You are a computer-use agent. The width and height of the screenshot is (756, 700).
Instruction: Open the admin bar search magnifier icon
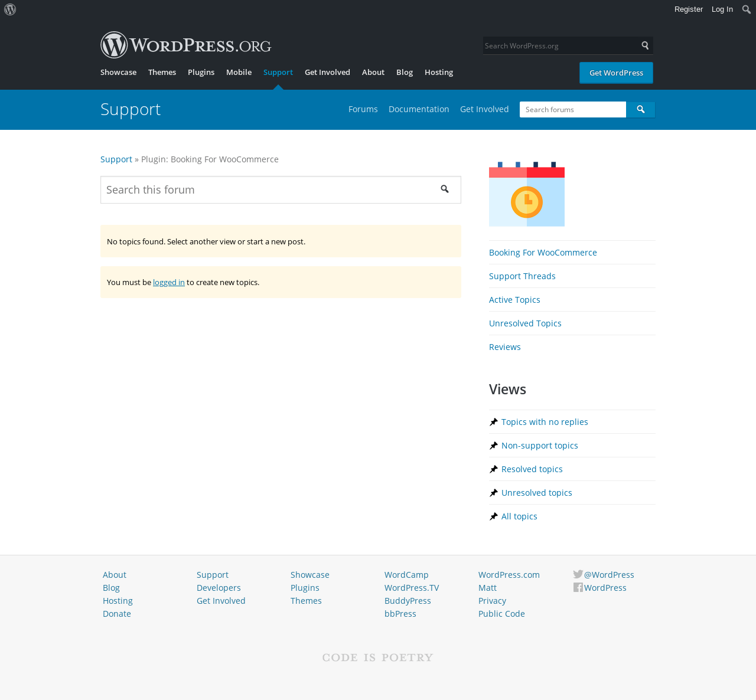click(747, 9)
